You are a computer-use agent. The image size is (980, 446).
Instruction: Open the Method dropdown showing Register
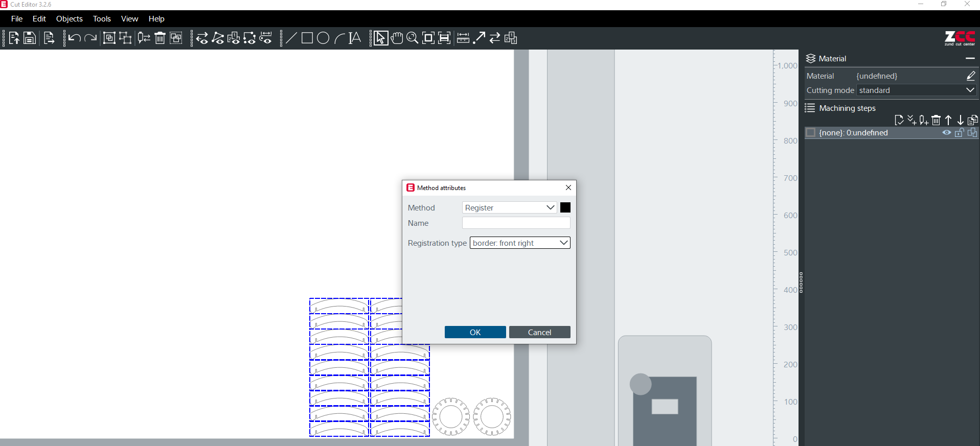(510, 207)
